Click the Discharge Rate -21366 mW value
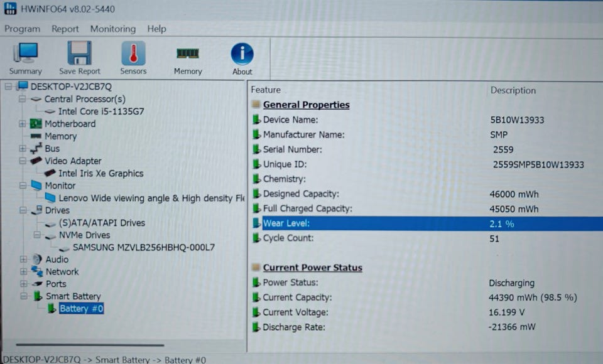This screenshot has height=364, width=603. pyautogui.click(x=512, y=327)
